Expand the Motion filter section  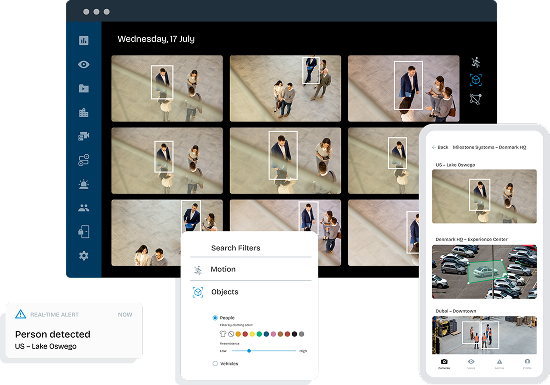click(250, 269)
